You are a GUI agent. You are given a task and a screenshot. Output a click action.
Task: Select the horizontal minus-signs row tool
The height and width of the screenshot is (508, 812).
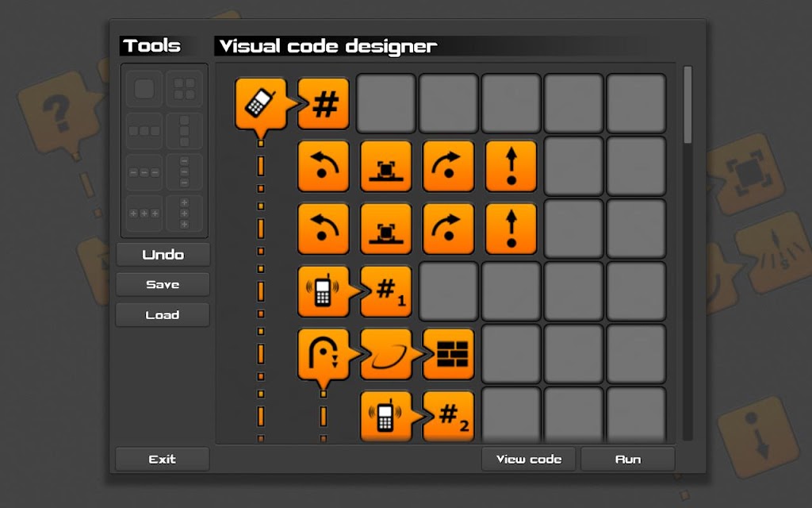(x=144, y=172)
